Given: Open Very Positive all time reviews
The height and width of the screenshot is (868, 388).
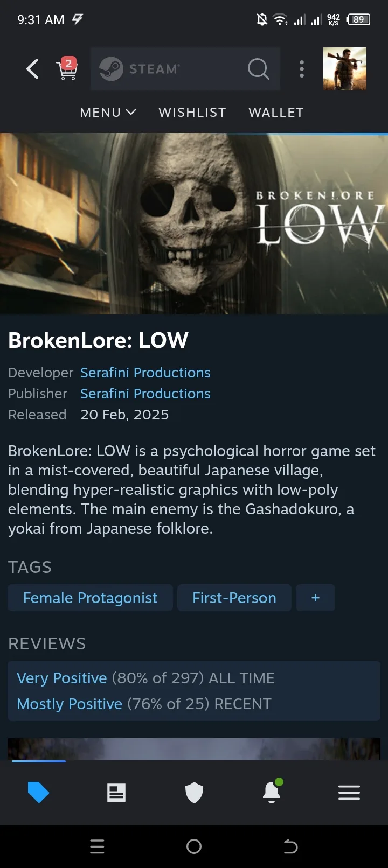Looking at the screenshot, I should (x=145, y=678).
